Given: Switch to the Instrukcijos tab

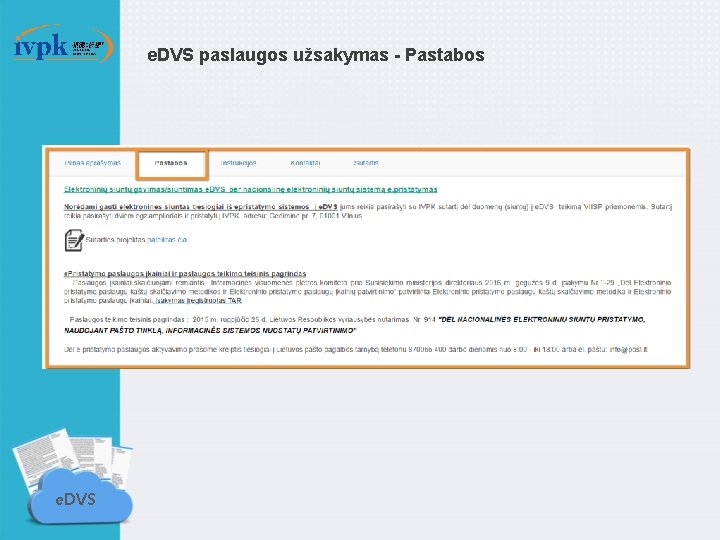Looking at the screenshot, I should [238, 163].
